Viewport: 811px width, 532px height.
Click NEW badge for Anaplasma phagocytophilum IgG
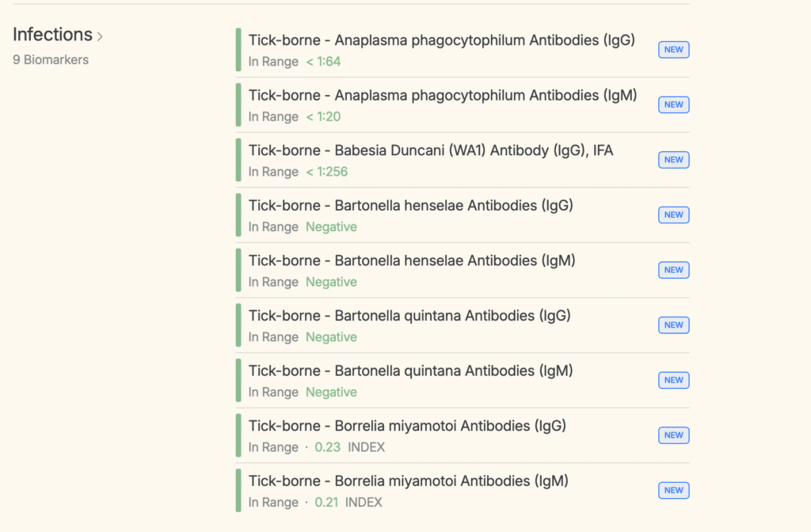(x=673, y=50)
